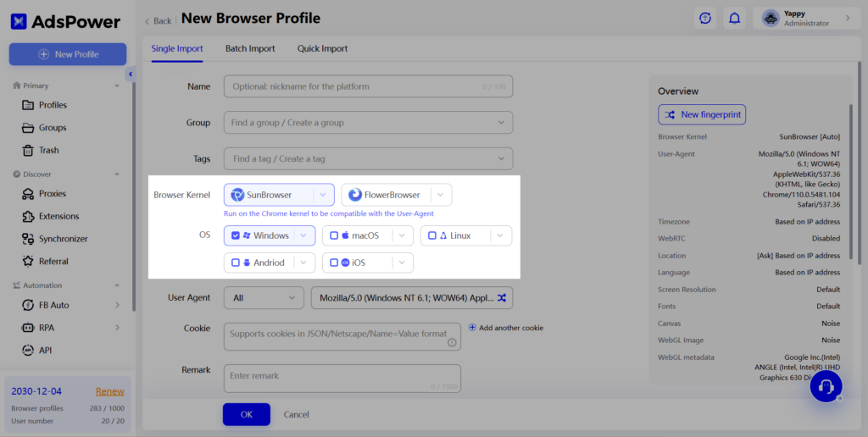Viewport: 868px width, 437px height.
Task: Click the cookie field info icon
Action: [x=452, y=342]
